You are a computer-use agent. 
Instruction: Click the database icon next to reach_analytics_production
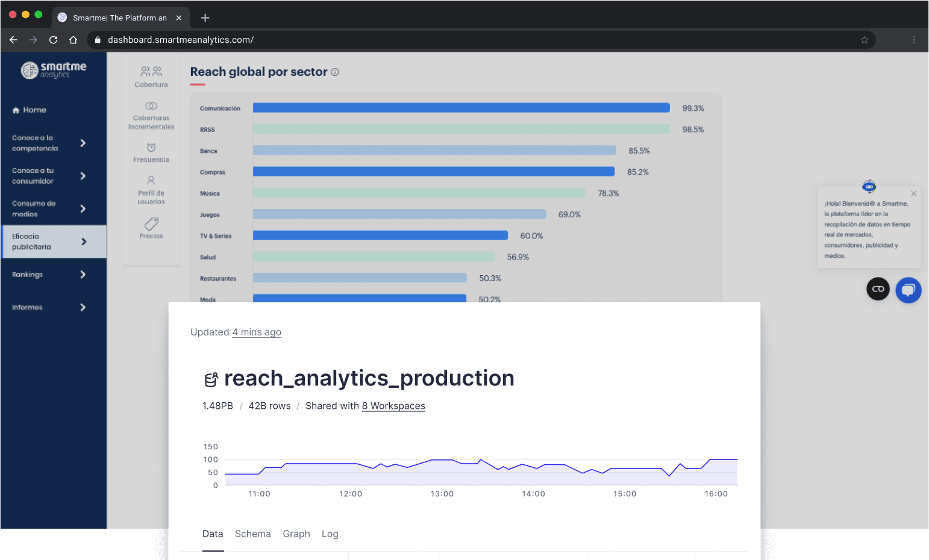pyautogui.click(x=210, y=379)
